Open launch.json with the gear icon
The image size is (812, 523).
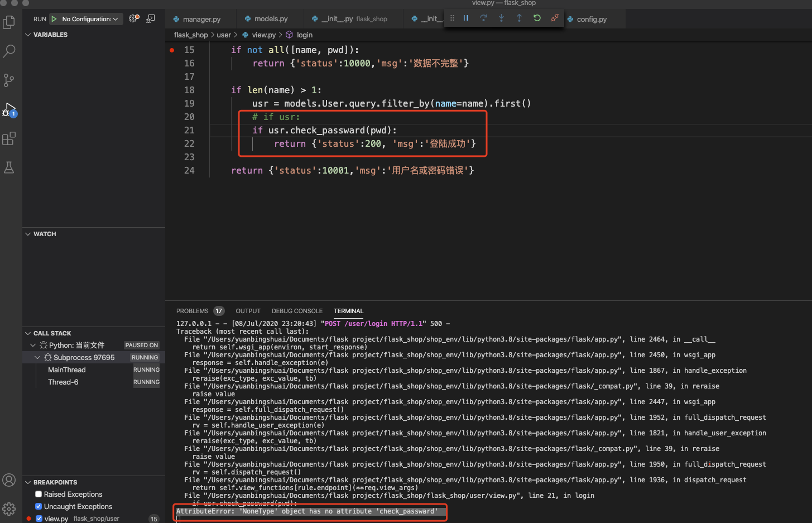point(133,18)
